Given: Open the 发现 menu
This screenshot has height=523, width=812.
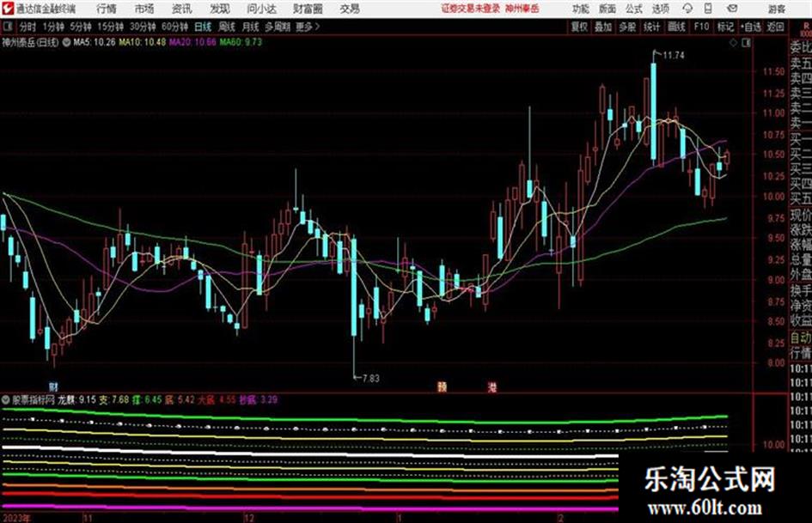Looking at the screenshot, I should (220, 9).
